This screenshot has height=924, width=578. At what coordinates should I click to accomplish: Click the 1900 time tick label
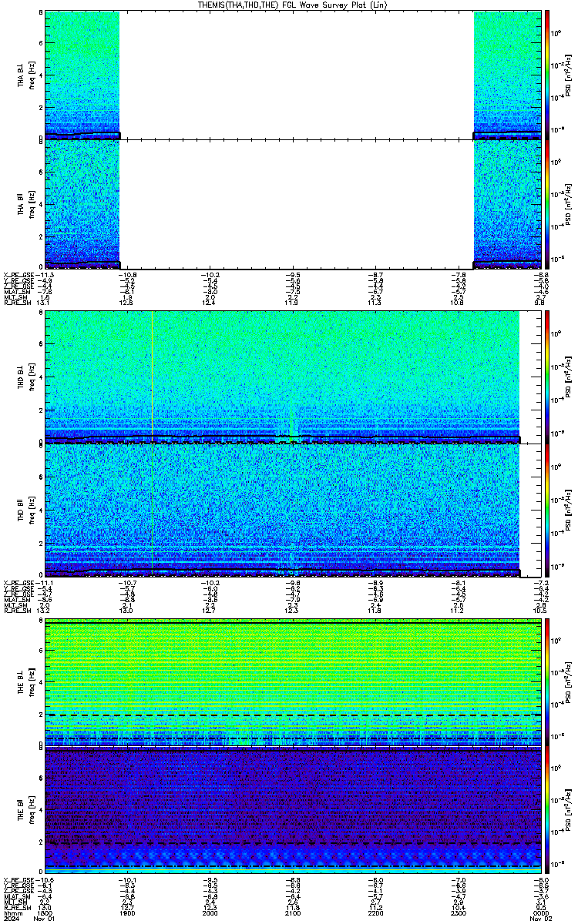(x=126, y=913)
